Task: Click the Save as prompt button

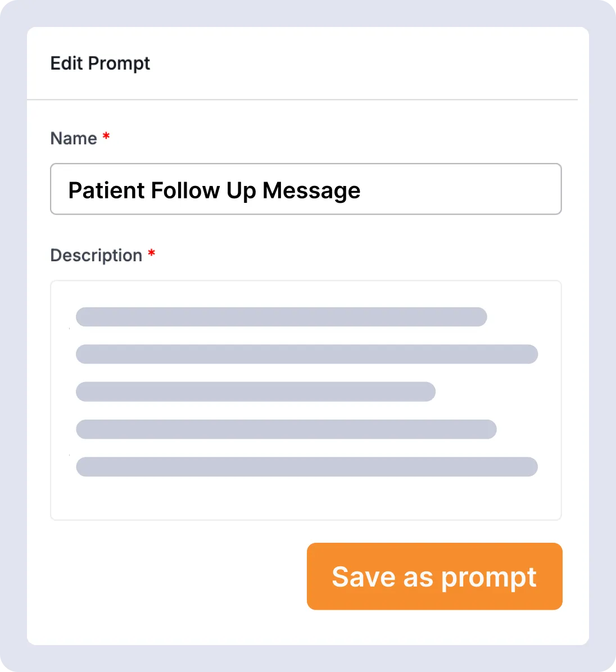Action: click(434, 576)
